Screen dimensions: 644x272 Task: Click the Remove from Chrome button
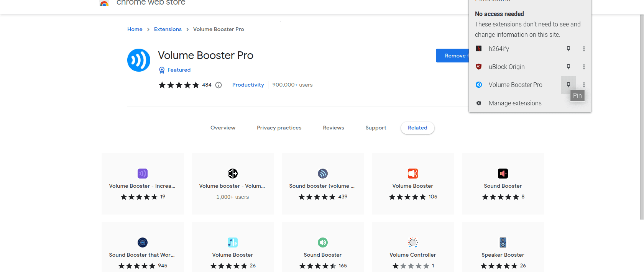coord(452,56)
